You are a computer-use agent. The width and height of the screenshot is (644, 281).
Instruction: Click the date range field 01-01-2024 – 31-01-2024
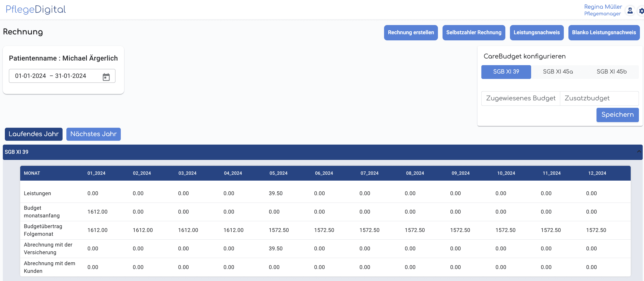62,76
